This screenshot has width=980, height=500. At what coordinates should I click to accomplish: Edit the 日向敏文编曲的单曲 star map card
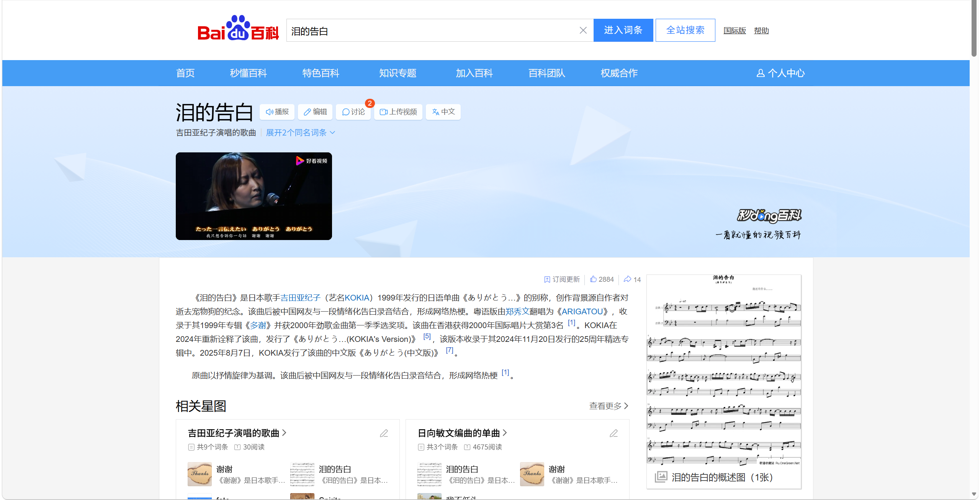click(614, 433)
